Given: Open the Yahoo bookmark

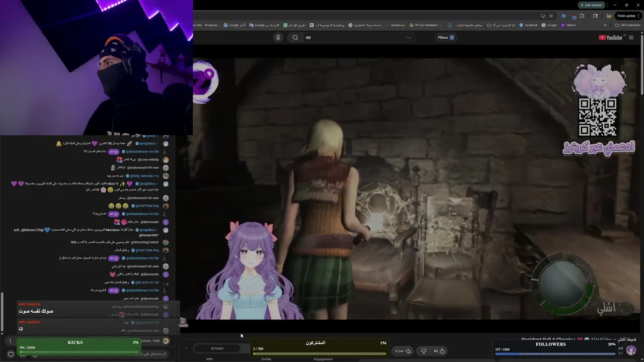Looking at the screenshot, I should 569,25.
